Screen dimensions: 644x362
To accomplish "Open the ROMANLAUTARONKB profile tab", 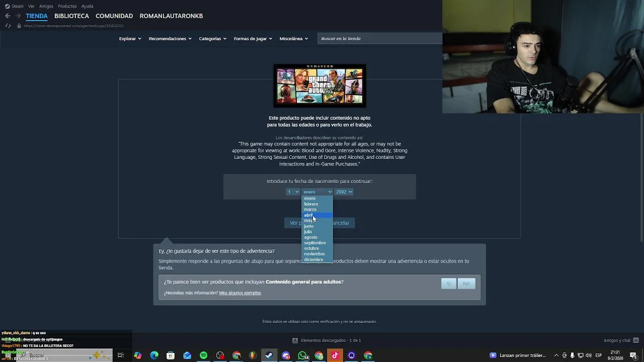I will pos(171,16).
